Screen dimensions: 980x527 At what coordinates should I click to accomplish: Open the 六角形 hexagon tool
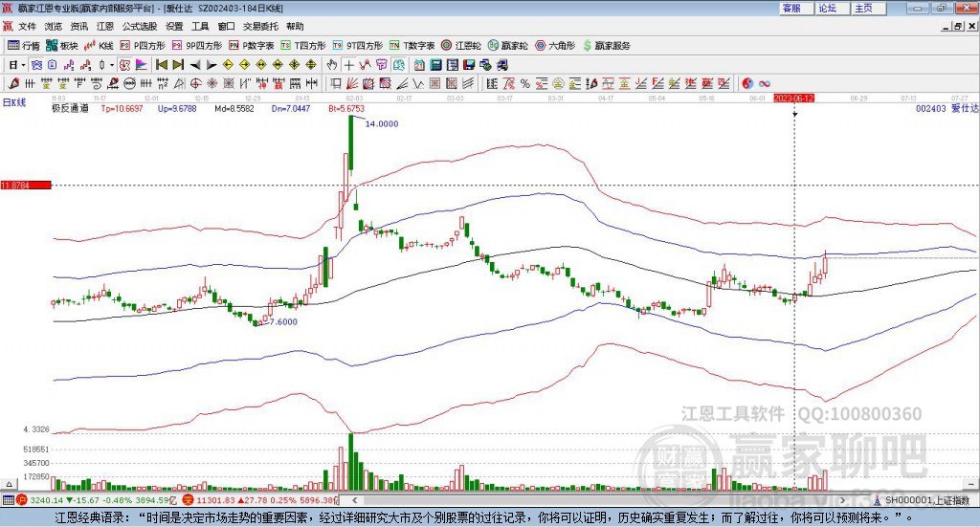[554, 46]
